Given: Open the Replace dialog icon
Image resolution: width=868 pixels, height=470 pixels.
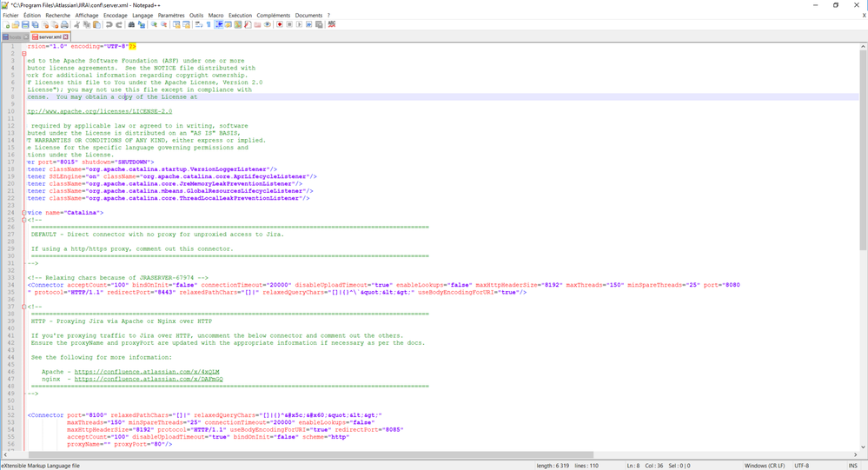Looking at the screenshot, I should coord(142,24).
